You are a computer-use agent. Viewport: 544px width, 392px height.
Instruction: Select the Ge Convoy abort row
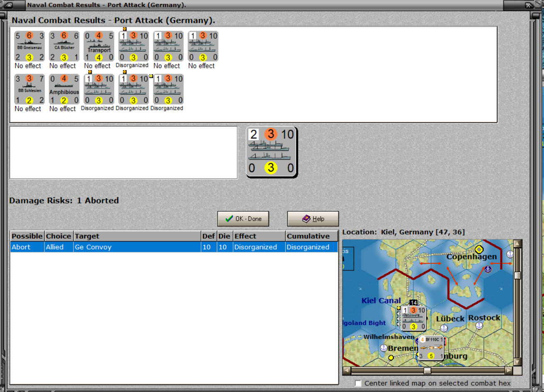(174, 247)
